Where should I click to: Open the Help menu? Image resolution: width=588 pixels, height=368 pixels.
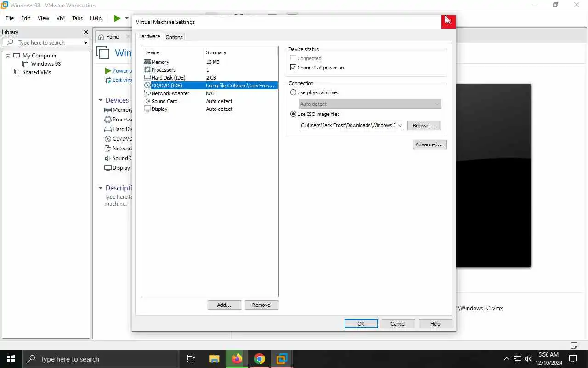tap(96, 18)
